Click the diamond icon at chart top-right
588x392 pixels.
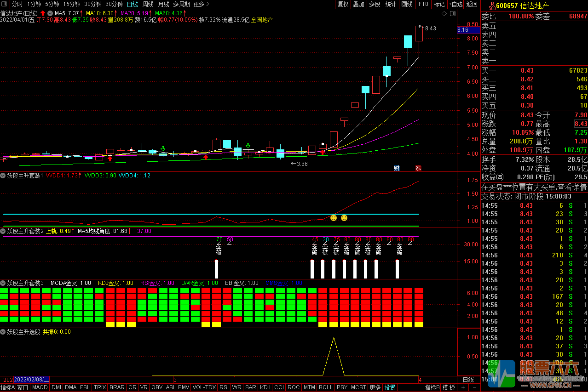pos(444,14)
